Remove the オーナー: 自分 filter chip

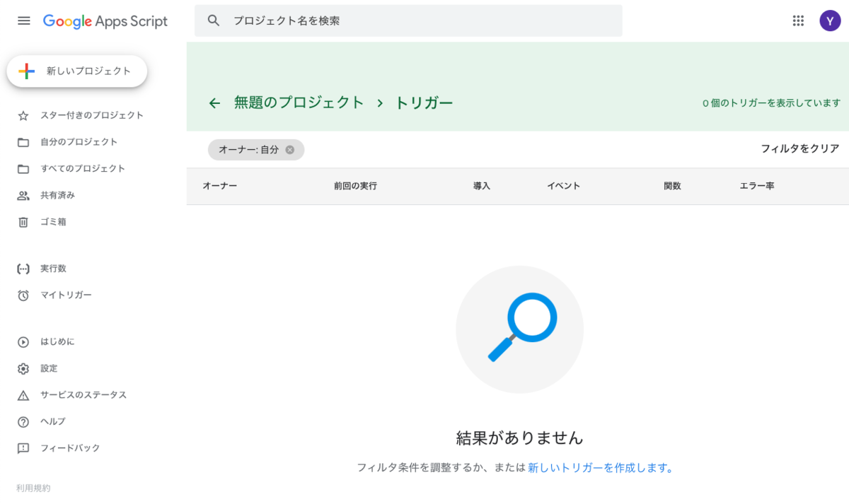click(290, 149)
